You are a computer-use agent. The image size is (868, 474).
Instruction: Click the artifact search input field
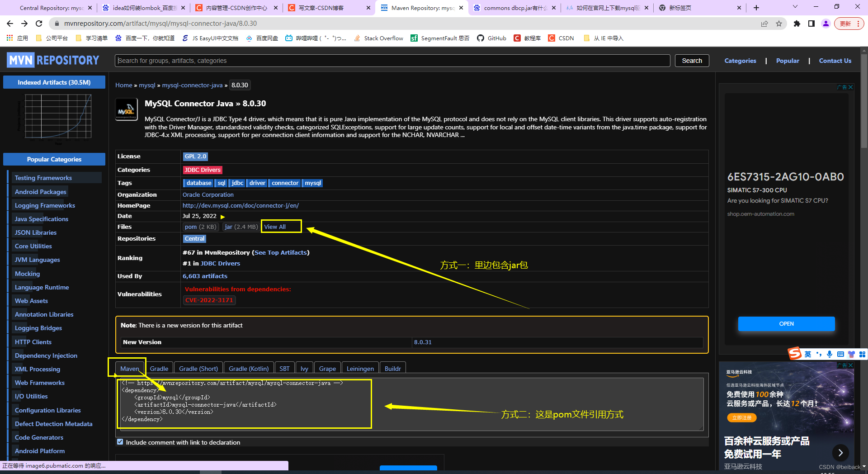[392, 61]
